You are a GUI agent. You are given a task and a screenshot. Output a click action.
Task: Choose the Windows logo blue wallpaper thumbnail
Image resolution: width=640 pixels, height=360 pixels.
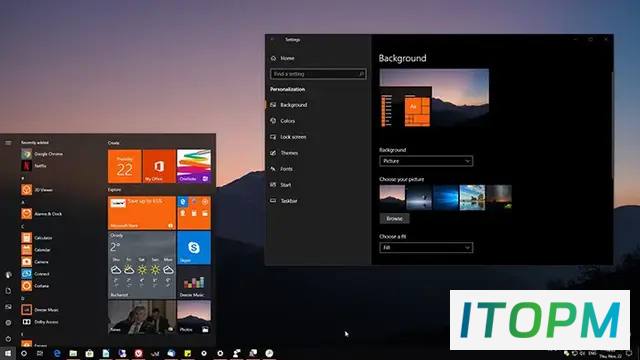[446, 198]
